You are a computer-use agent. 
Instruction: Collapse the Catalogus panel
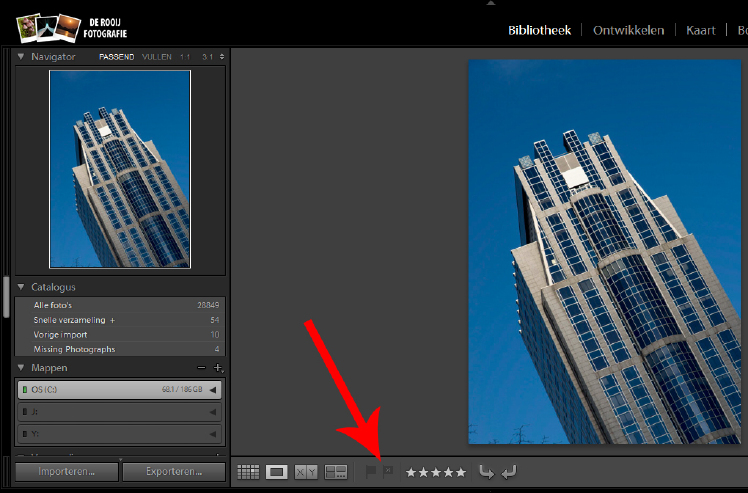pos(21,287)
